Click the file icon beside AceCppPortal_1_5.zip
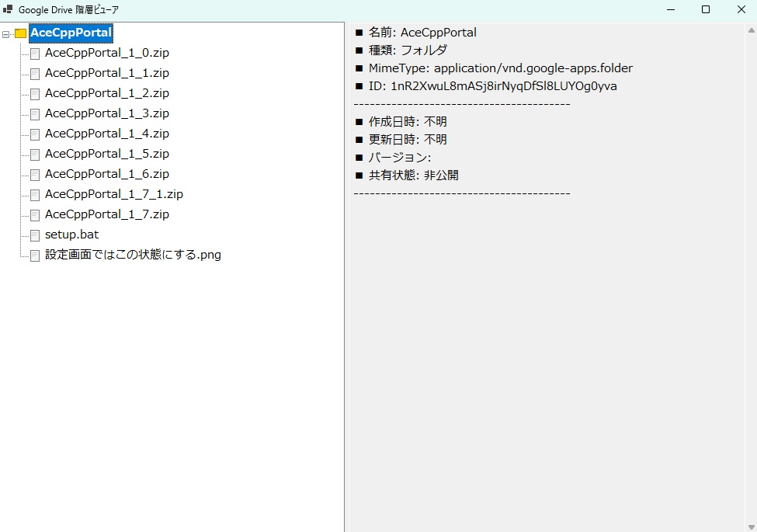The width and height of the screenshot is (757, 532). (x=35, y=155)
